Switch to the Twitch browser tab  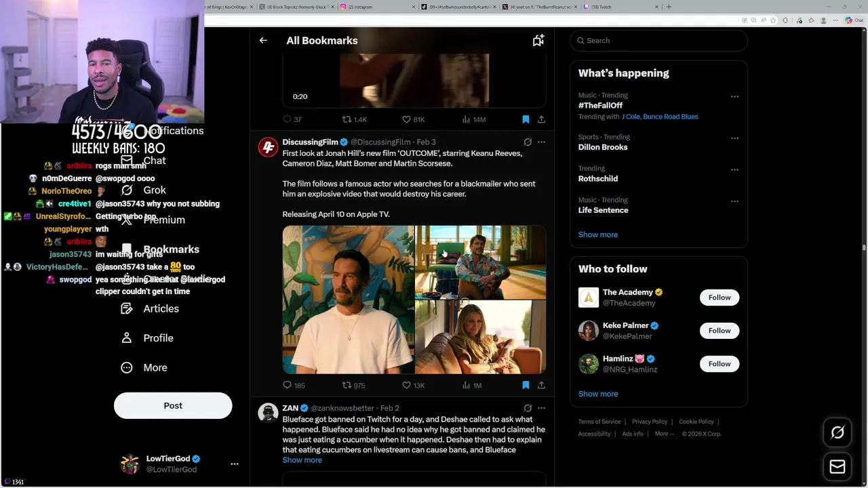pos(620,7)
